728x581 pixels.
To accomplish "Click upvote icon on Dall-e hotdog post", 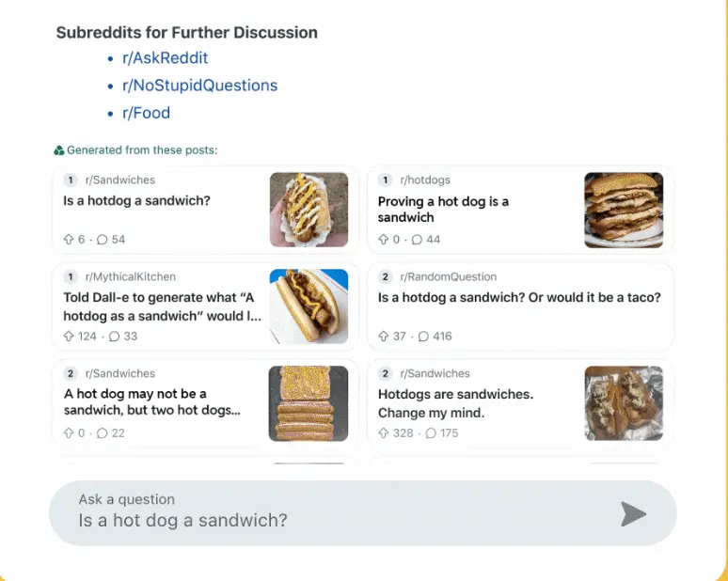I will 69,337.
